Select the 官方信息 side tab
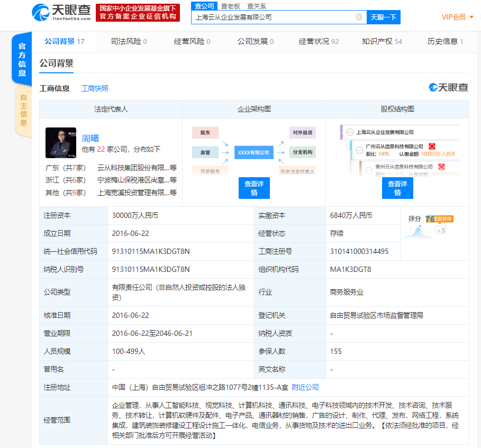 pos(22,59)
